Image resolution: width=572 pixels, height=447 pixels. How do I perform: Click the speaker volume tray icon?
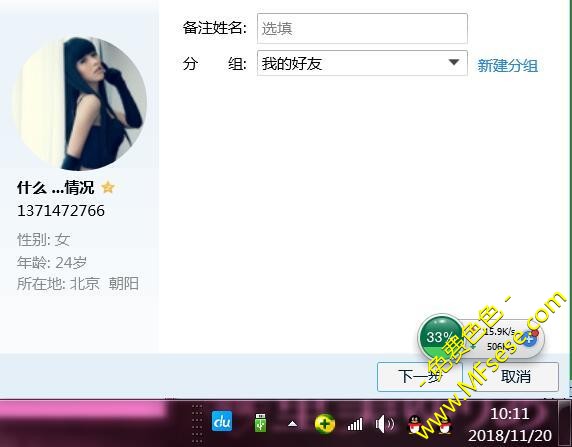tap(384, 424)
